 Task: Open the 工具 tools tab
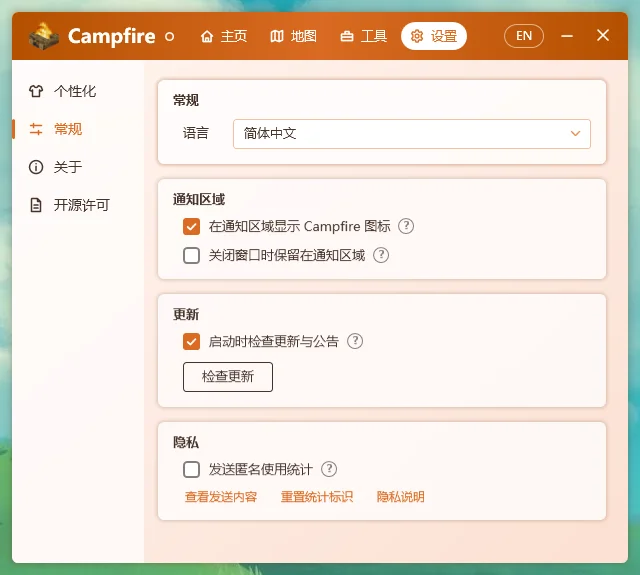click(x=364, y=36)
